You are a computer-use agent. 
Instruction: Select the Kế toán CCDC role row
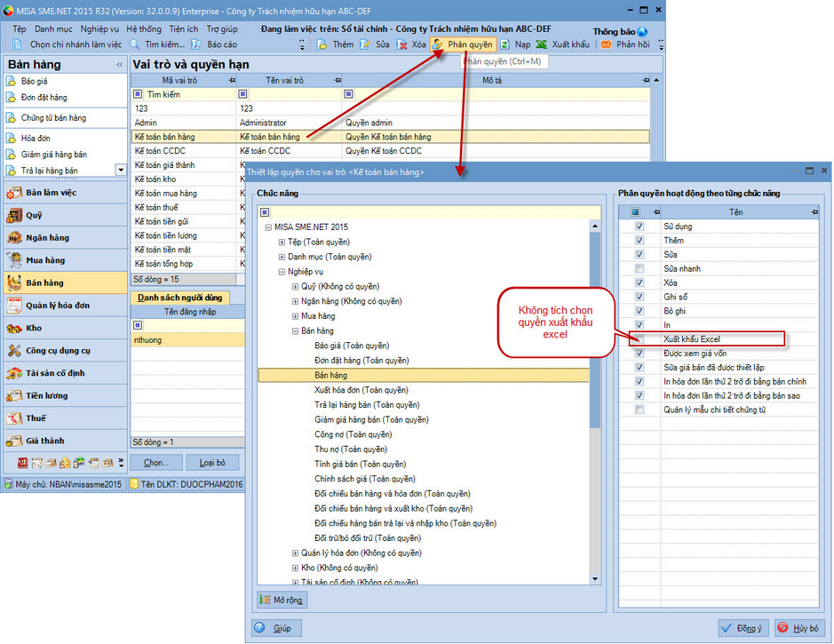391,151
